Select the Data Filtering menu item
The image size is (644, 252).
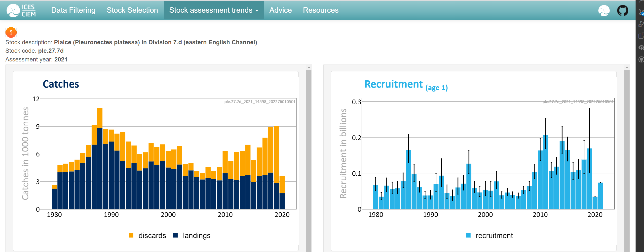[x=73, y=10]
